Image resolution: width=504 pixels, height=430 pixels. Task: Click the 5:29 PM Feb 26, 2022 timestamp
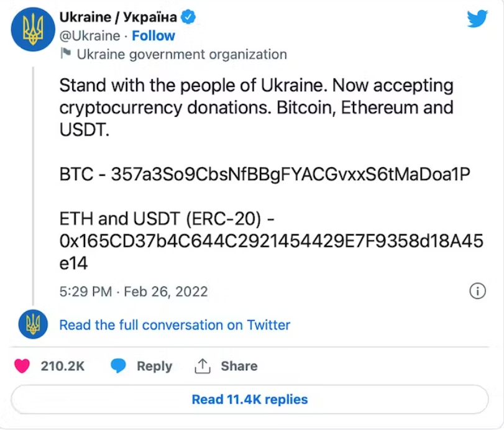click(134, 291)
